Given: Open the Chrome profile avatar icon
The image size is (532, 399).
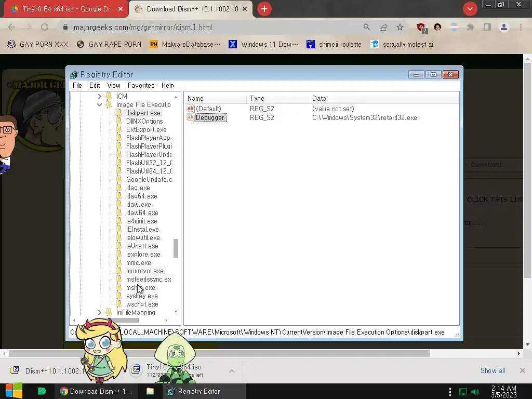Looking at the screenshot, I should (x=504, y=27).
